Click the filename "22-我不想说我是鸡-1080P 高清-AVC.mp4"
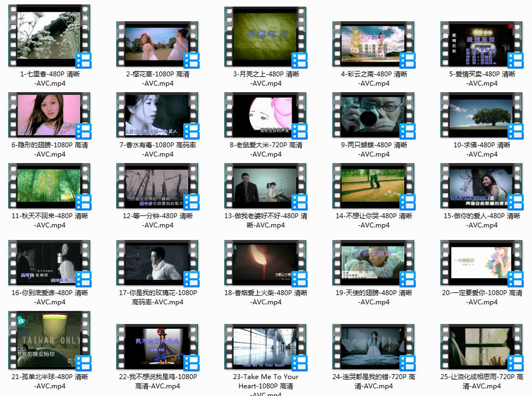 tap(158, 381)
